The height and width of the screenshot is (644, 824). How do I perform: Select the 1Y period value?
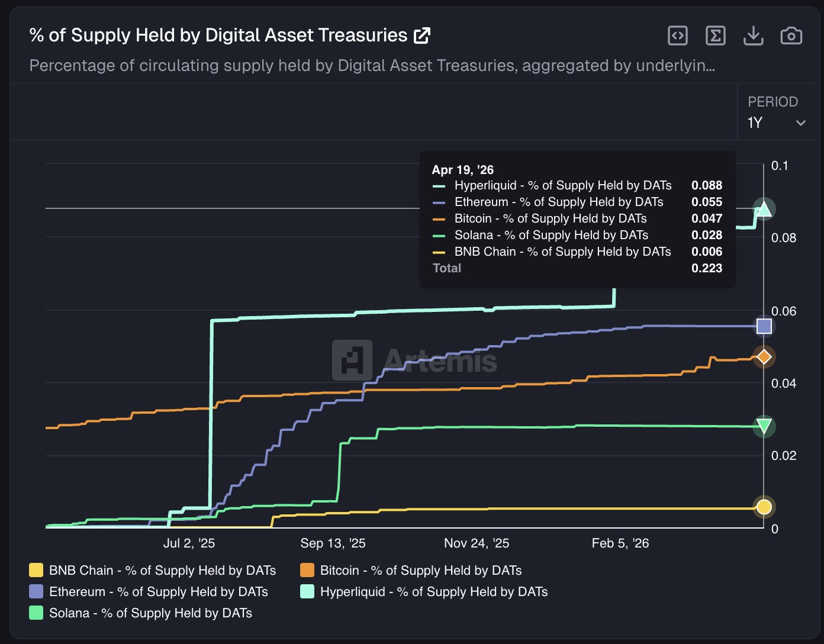tap(755, 123)
